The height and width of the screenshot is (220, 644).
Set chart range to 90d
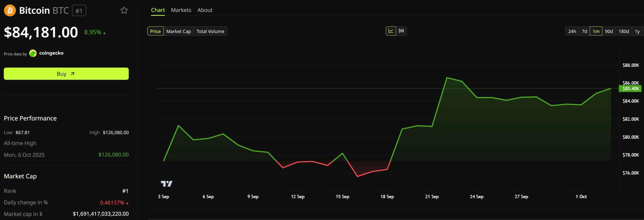pyautogui.click(x=609, y=31)
